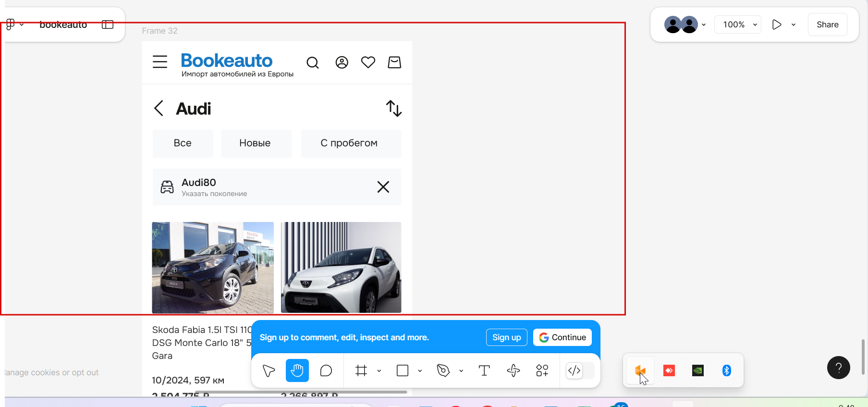Click the black Toyota car thumbnail
Screen dimensions: 868x407
(x=213, y=268)
